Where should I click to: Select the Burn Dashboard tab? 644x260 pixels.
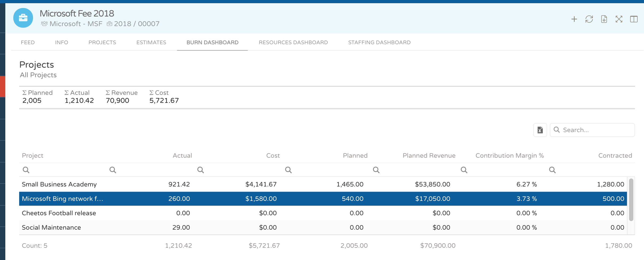(x=212, y=42)
